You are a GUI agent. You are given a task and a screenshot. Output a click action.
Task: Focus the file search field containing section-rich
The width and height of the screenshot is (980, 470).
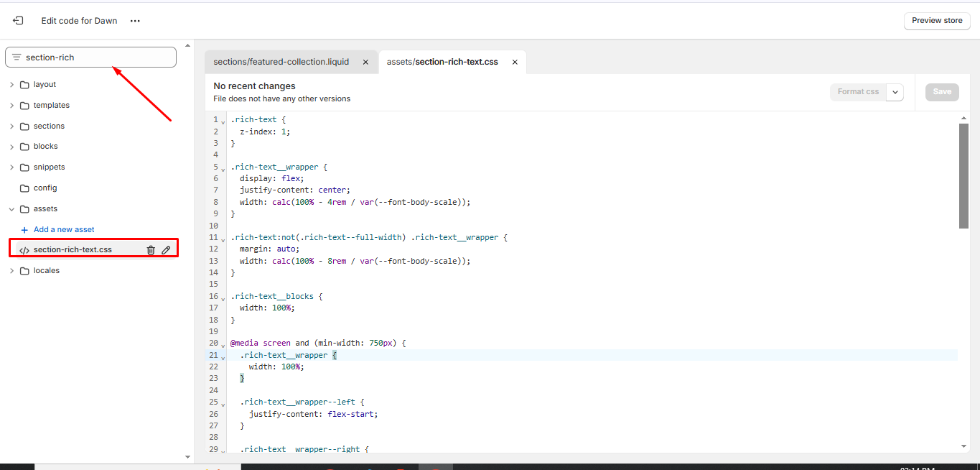click(90, 57)
